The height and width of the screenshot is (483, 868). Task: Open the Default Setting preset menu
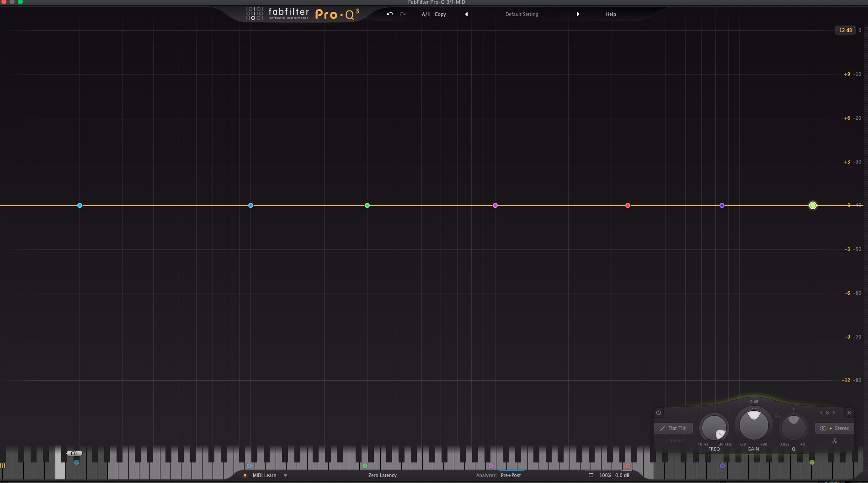(522, 14)
